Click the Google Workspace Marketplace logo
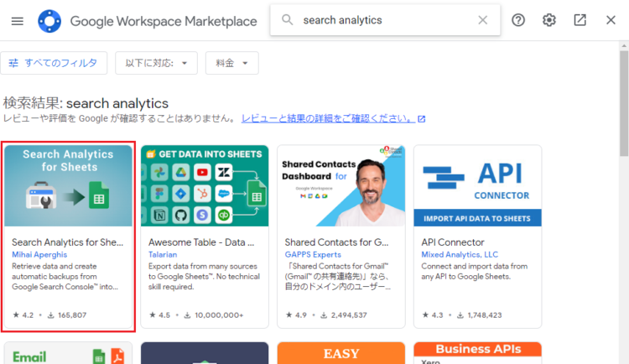 click(49, 21)
